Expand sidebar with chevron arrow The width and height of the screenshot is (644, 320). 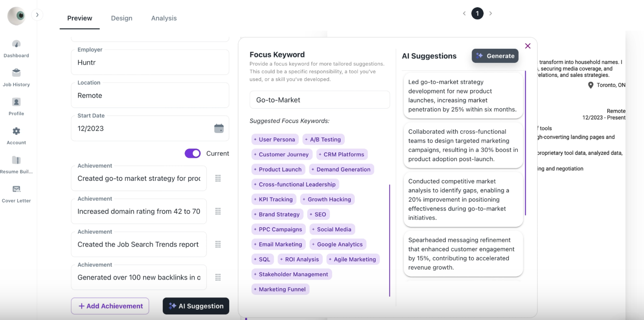pyautogui.click(x=37, y=15)
